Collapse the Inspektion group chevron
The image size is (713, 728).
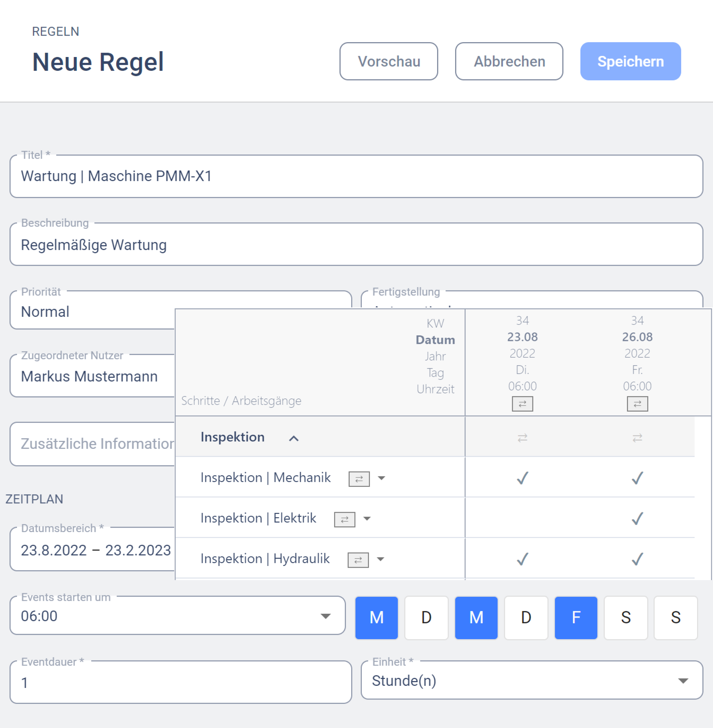(x=294, y=438)
